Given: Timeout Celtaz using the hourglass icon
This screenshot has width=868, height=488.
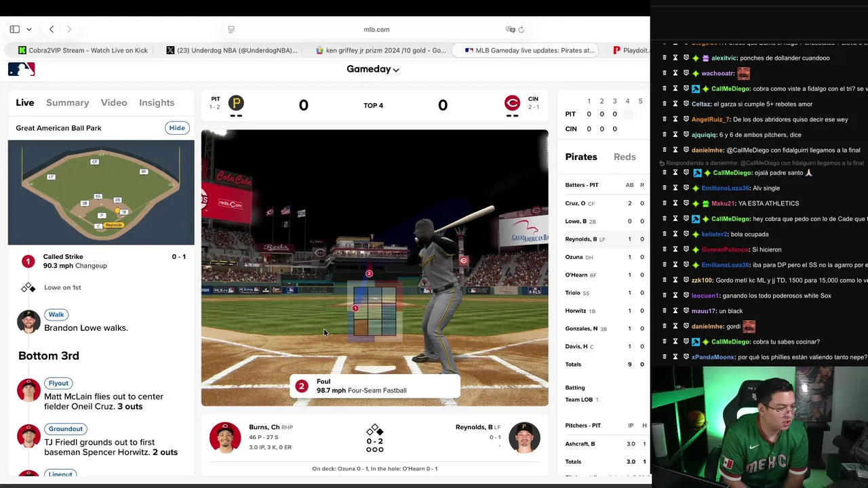Looking at the screenshot, I should click(675, 104).
